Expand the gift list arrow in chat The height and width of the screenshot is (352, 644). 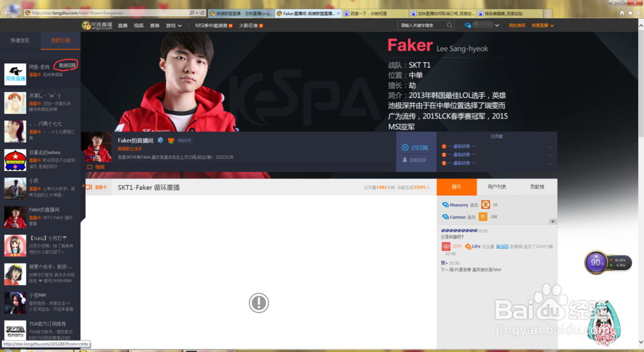click(553, 222)
